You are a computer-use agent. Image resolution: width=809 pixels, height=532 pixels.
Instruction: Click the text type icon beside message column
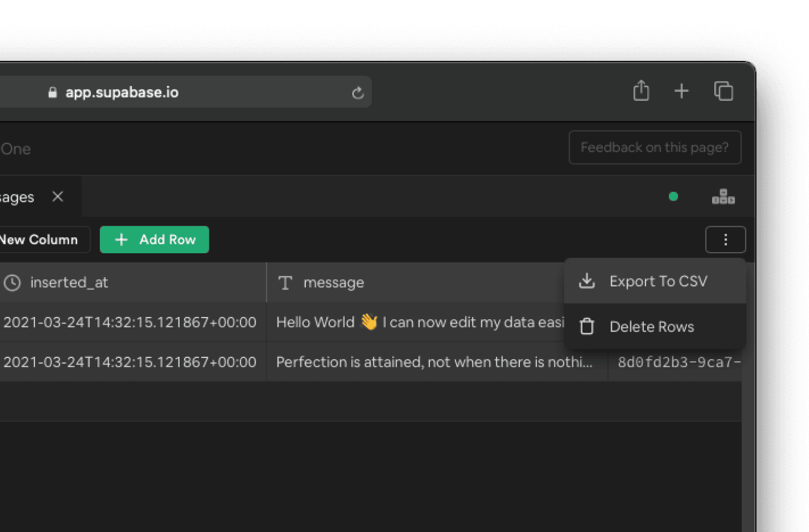coord(285,283)
